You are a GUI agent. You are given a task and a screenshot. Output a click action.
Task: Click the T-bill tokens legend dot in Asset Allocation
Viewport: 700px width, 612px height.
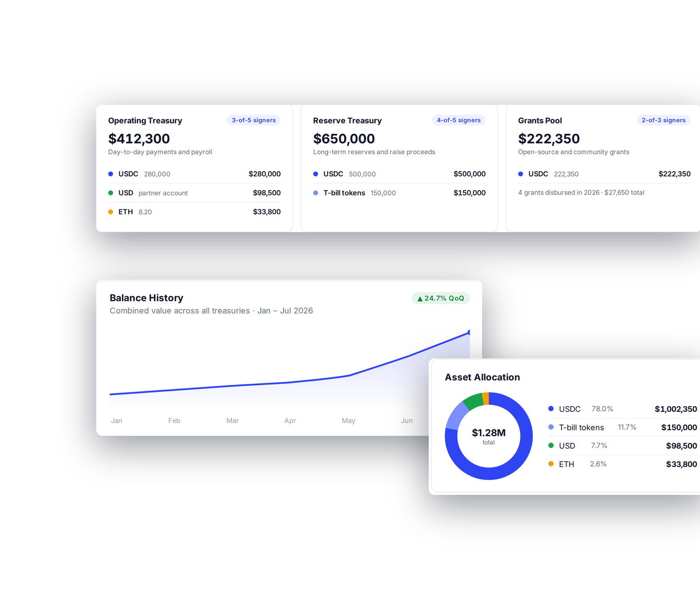point(551,427)
